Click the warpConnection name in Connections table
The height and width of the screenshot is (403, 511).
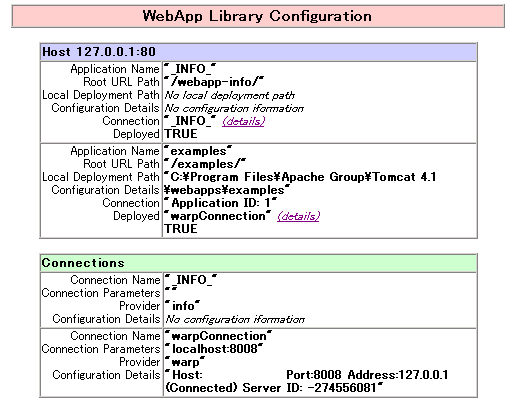point(219,336)
